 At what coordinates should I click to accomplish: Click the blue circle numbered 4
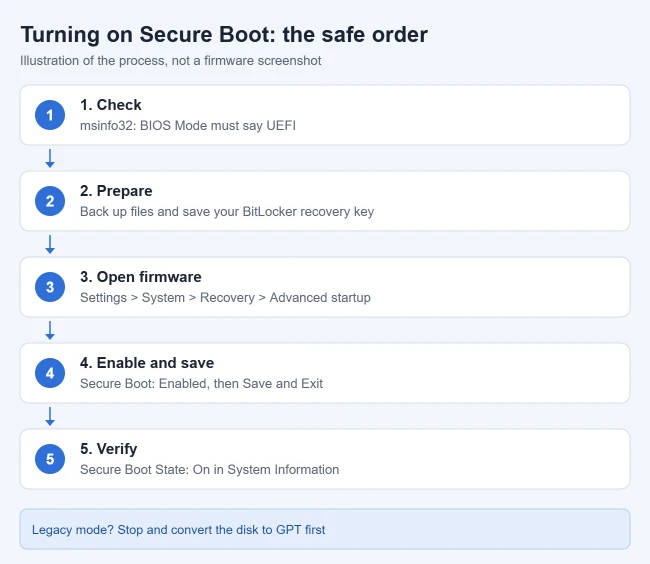pyautogui.click(x=50, y=373)
